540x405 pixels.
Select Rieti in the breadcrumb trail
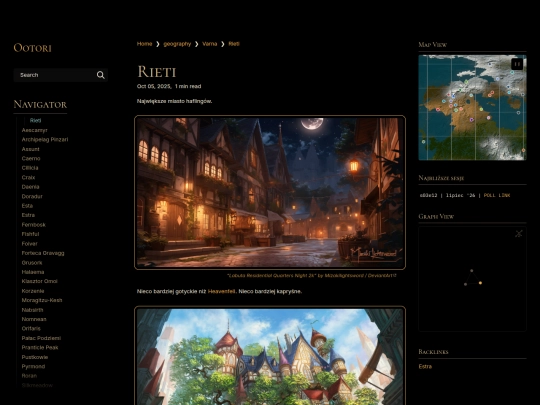point(234,44)
